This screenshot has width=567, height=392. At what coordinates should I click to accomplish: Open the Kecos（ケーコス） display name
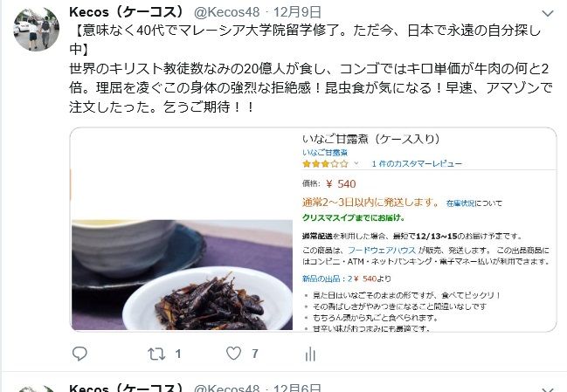pyautogui.click(x=127, y=12)
